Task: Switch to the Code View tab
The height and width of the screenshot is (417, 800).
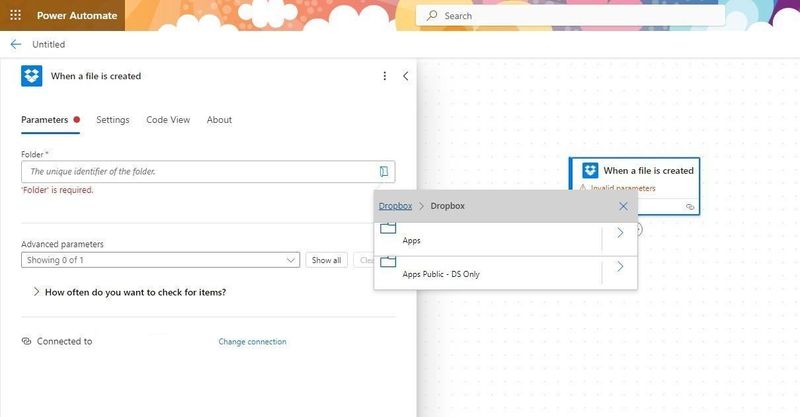Action: tap(168, 120)
